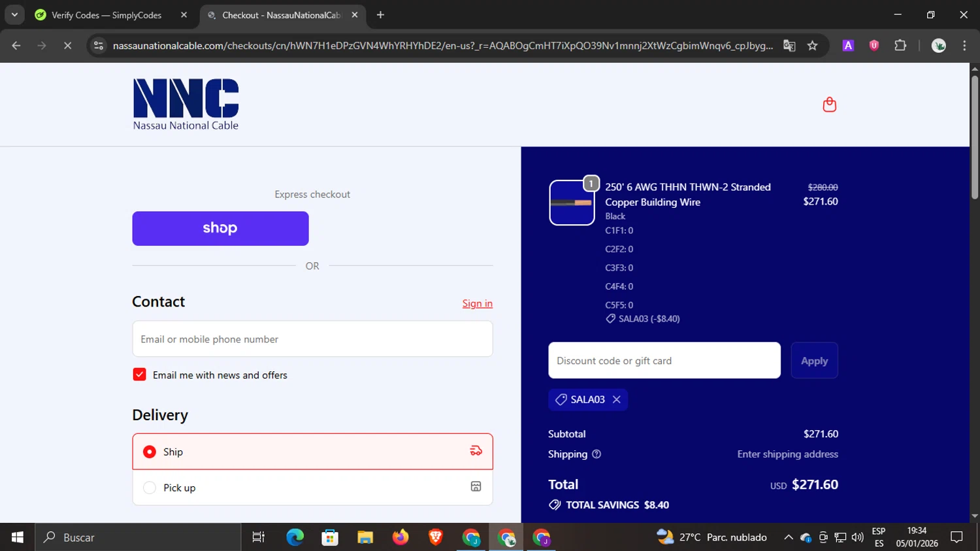The image size is (980, 551).
Task: Select the Checkout - NassauNationalCable tab
Action: [x=282, y=15]
